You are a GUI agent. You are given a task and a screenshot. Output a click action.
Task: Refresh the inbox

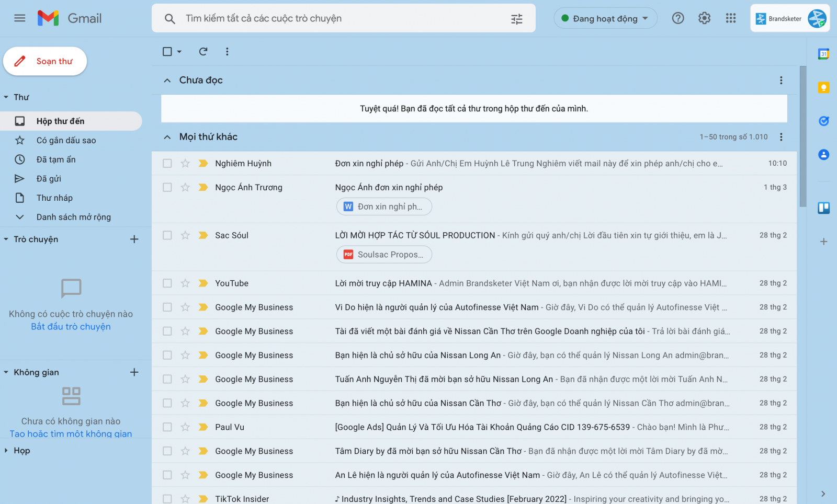coord(203,51)
